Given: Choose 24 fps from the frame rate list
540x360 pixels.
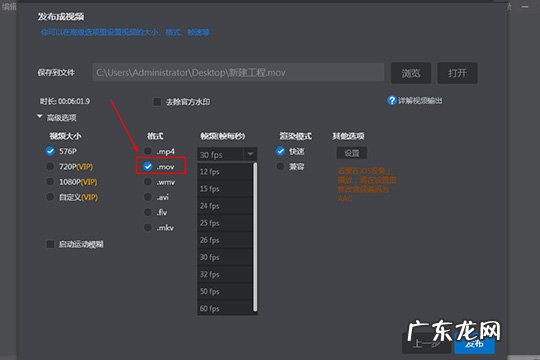Looking at the screenshot, I should (x=225, y=206).
